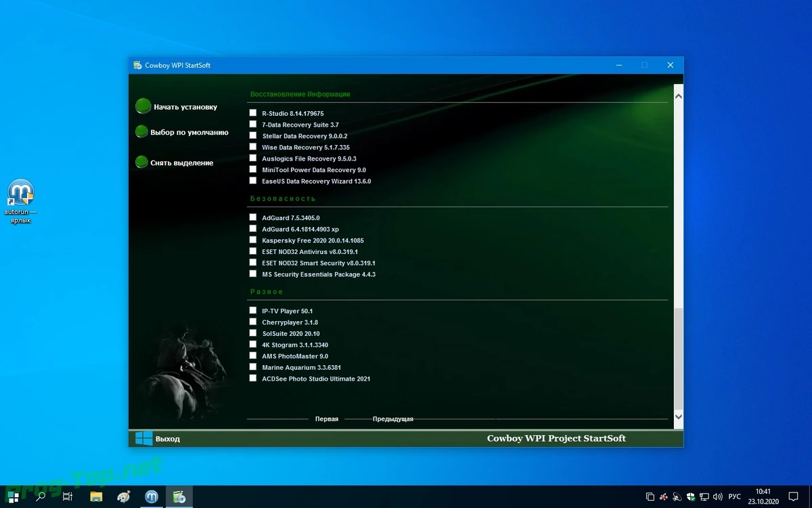
Task: Check R-Studio 8.14.179675 checkbox
Action: pyautogui.click(x=253, y=113)
